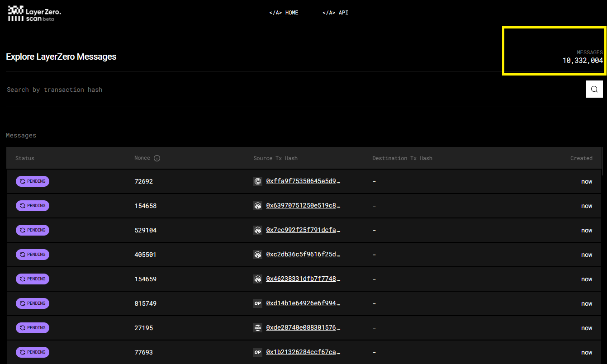The width and height of the screenshot is (607, 364).
Task: Click Arbitrum icon beside hash 0x63970751250e519c8
Action: (x=258, y=206)
